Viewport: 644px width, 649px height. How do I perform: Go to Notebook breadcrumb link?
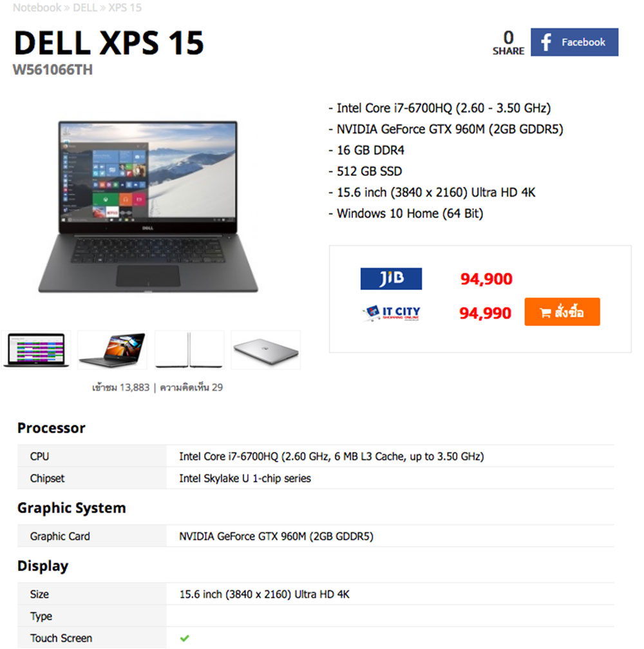click(x=37, y=8)
